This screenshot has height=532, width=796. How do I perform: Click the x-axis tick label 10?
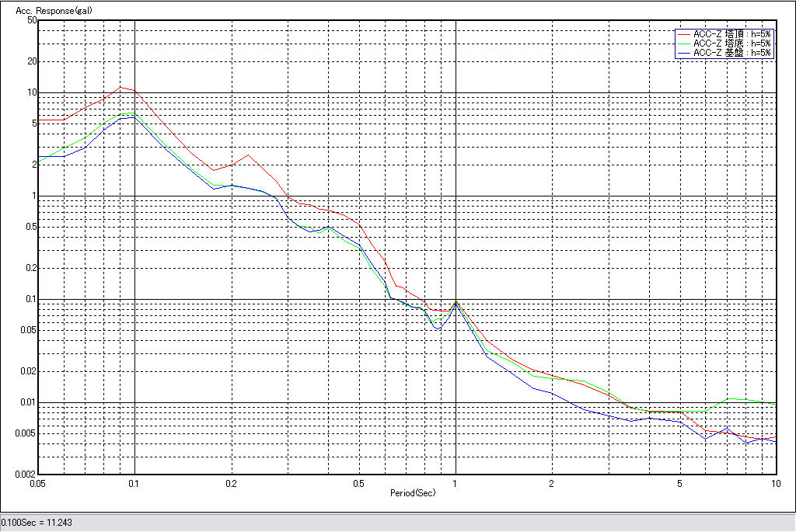(775, 483)
